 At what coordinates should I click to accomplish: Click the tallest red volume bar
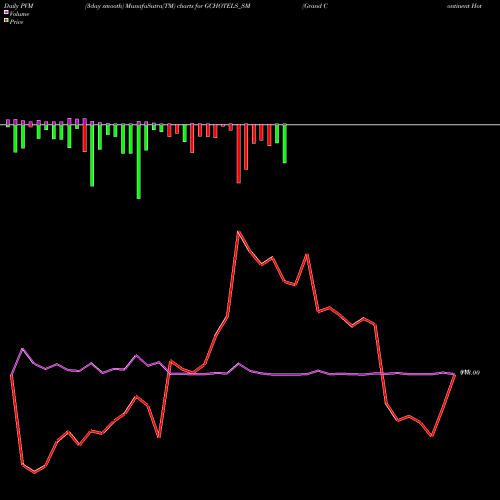pyautogui.click(x=239, y=154)
